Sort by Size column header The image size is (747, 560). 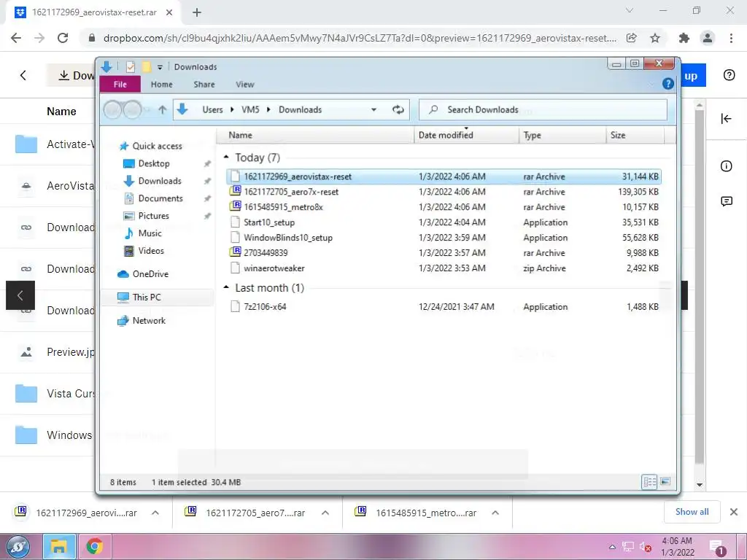tap(635, 135)
